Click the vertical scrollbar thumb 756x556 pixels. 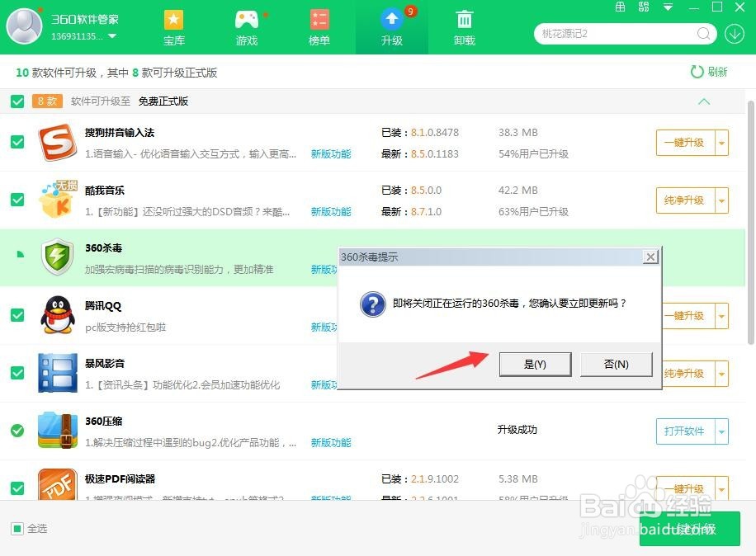[751, 223]
